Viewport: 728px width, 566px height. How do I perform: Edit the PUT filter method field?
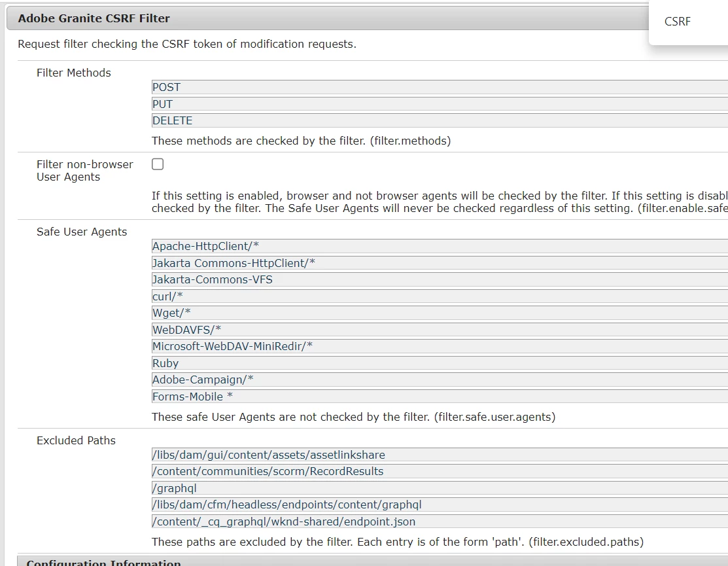(x=440, y=104)
